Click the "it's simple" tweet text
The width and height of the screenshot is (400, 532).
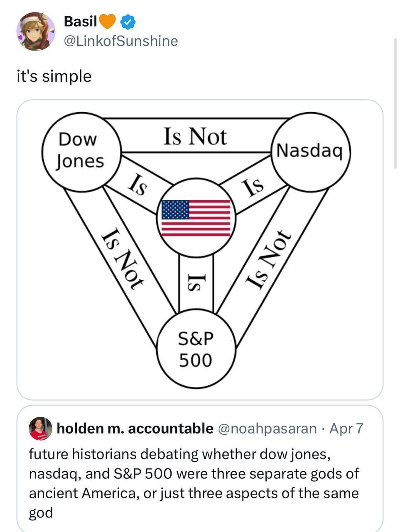tap(54, 76)
